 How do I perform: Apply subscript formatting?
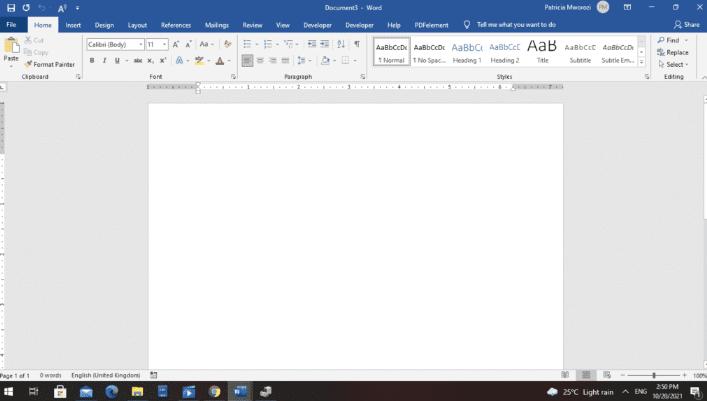[x=151, y=60]
